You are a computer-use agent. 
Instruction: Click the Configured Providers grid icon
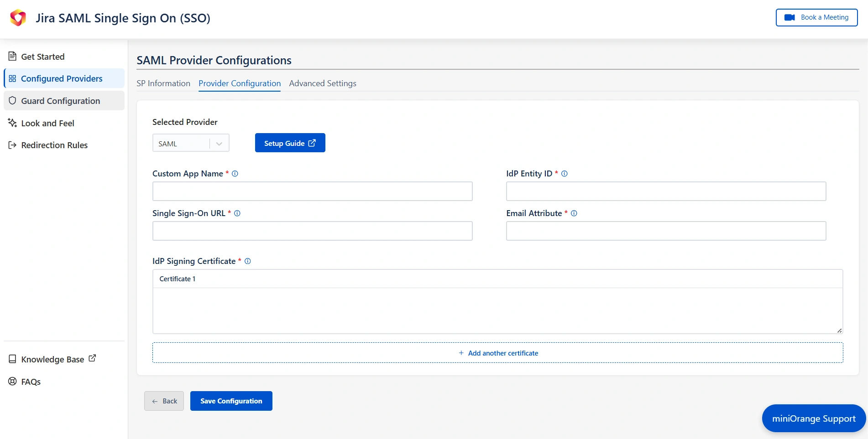coord(12,78)
